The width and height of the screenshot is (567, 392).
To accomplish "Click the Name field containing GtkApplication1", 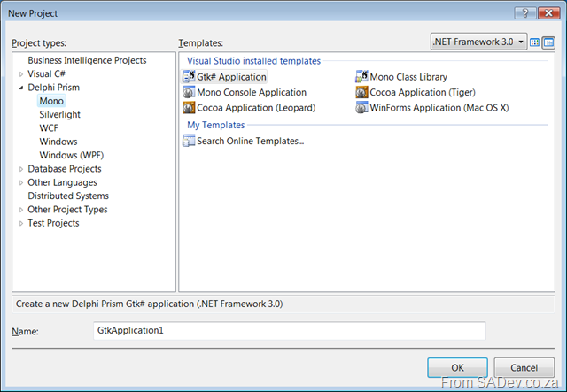I will (290, 331).
